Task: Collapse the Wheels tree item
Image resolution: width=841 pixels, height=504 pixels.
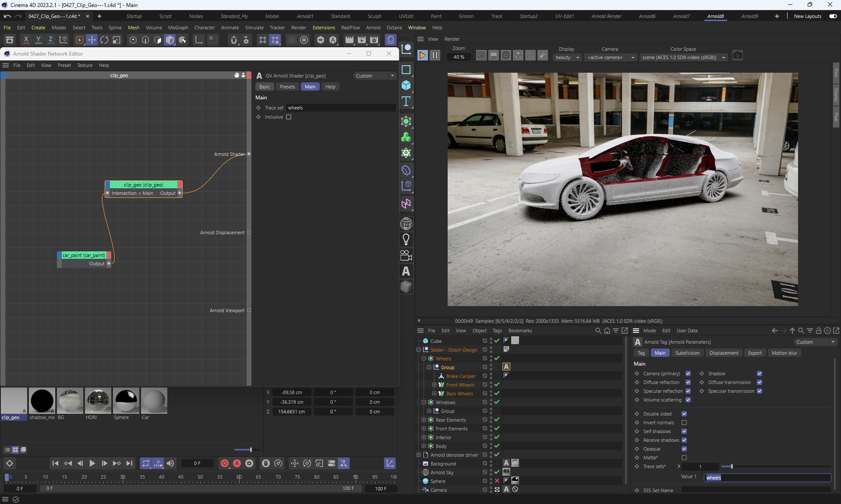Action: 424,359
